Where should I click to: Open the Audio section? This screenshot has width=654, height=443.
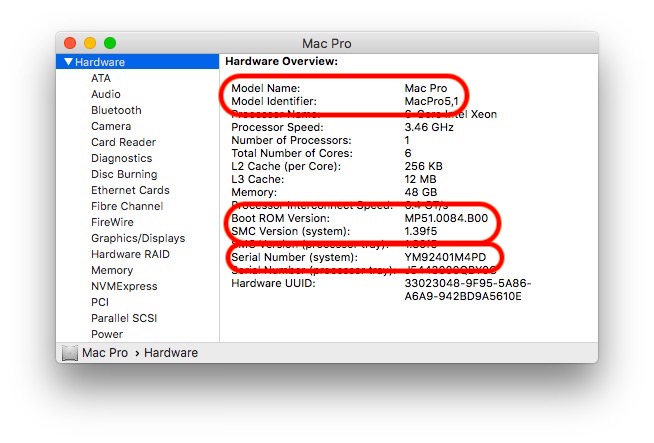106,94
